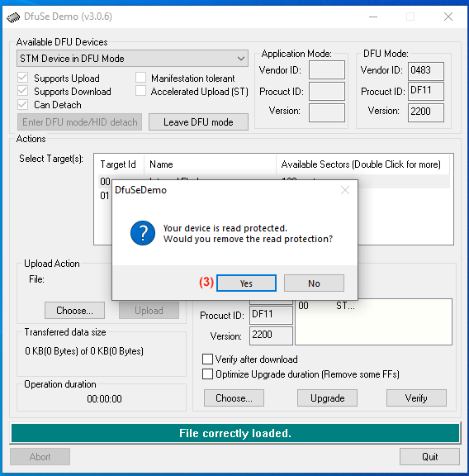Click Application Mode Vendor ID field
Image resolution: width=469 pixels, height=476 pixels.
tap(327, 69)
